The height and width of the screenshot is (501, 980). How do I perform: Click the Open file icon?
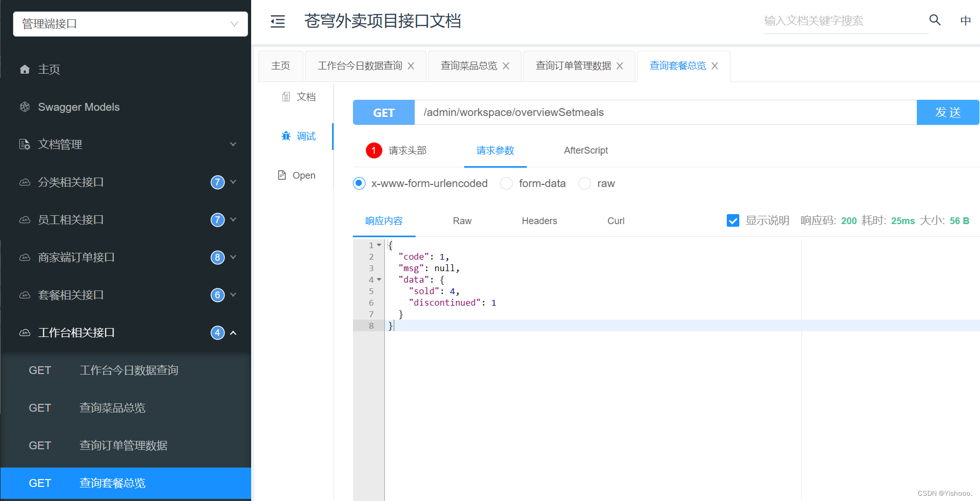tap(282, 175)
